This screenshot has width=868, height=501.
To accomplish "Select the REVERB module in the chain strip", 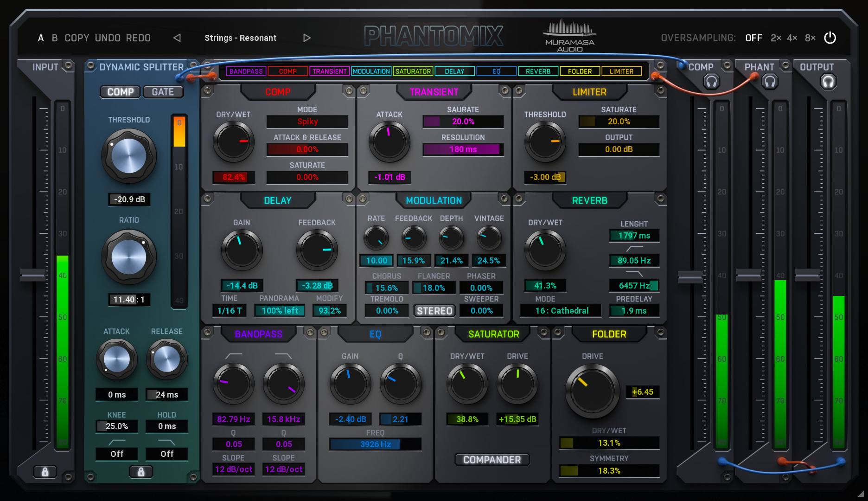I will 538,71.
